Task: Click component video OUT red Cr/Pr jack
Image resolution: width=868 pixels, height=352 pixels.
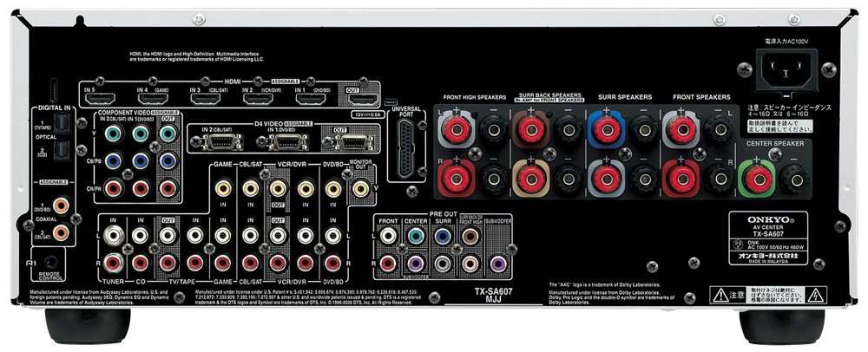Action: click(x=168, y=188)
